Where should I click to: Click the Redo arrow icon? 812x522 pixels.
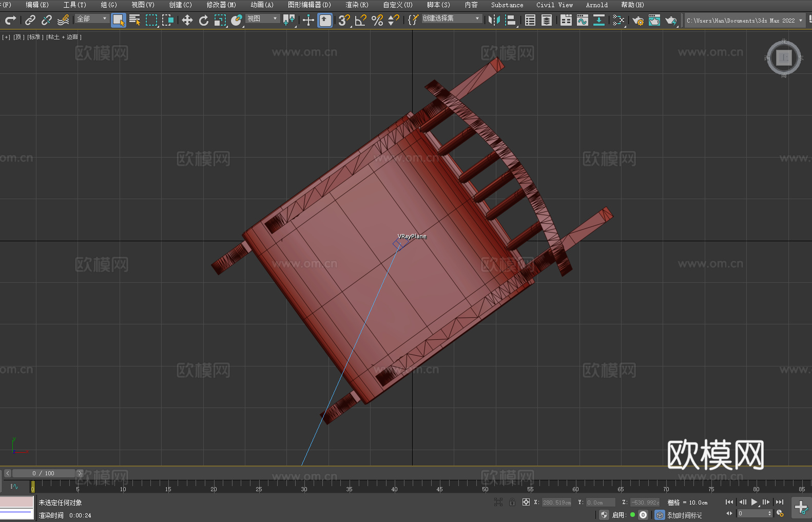pos(10,20)
